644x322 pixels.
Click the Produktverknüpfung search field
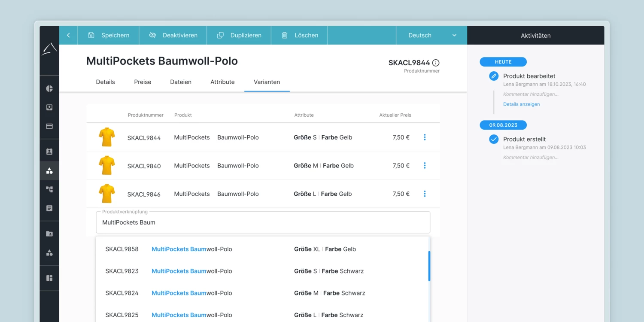coord(263,222)
